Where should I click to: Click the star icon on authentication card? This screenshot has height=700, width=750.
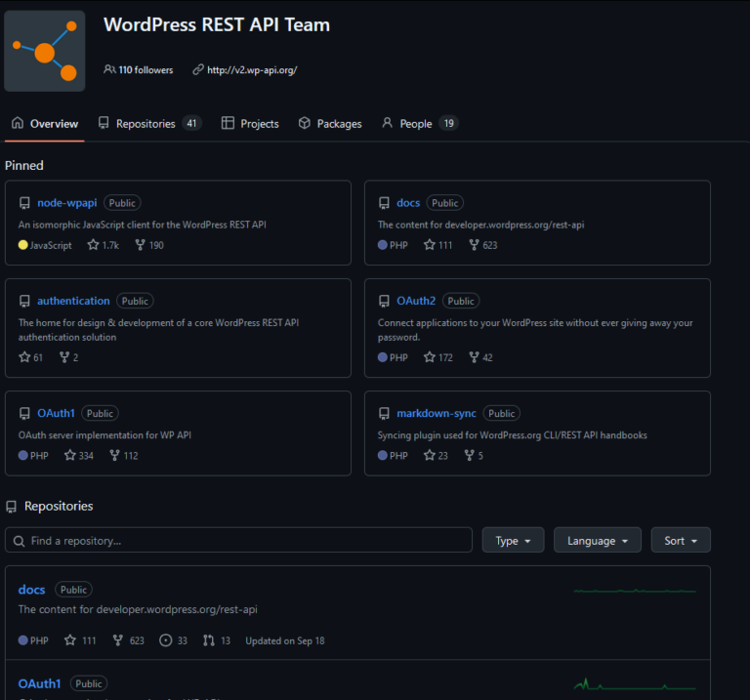click(x=24, y=356)
